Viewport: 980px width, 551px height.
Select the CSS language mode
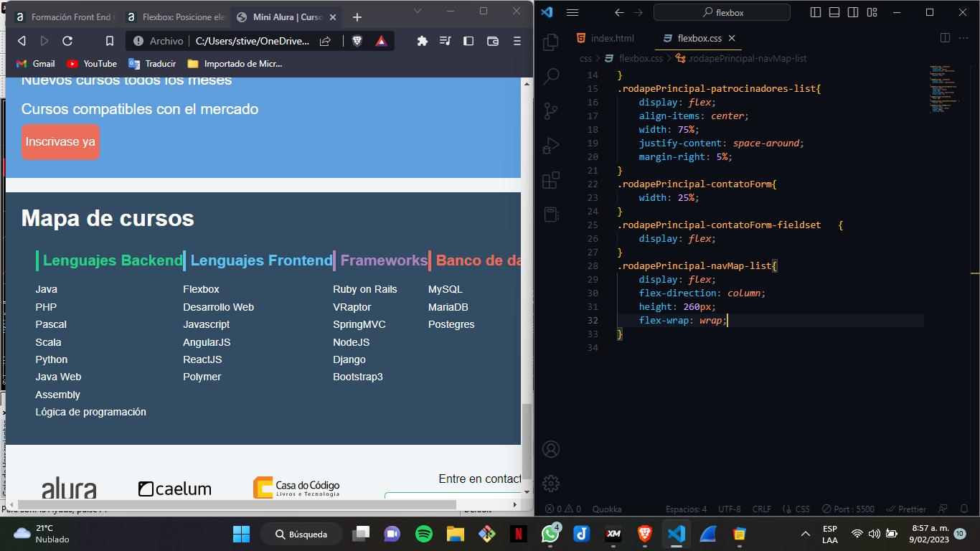point(796,509)
